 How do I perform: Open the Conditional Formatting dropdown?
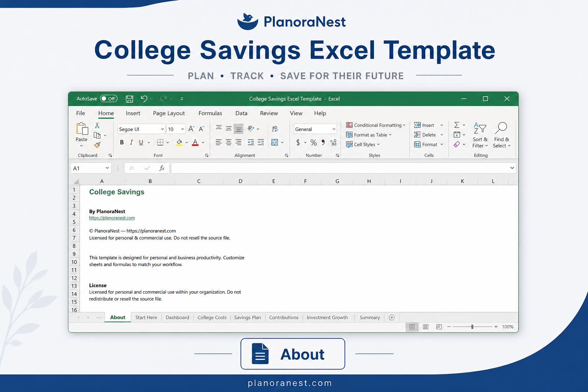click(x=376, y=125)
